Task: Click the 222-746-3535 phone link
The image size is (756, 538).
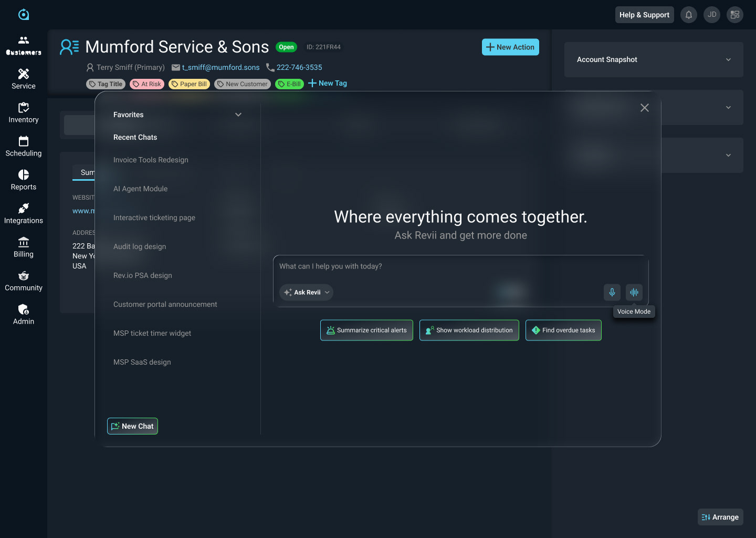Action: click(299, 67)
